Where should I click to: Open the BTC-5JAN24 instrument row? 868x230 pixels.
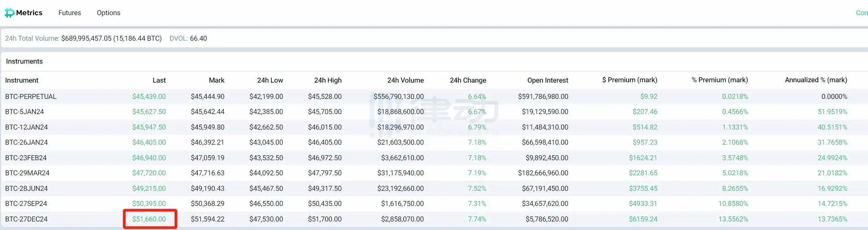(x=24, y=112)
